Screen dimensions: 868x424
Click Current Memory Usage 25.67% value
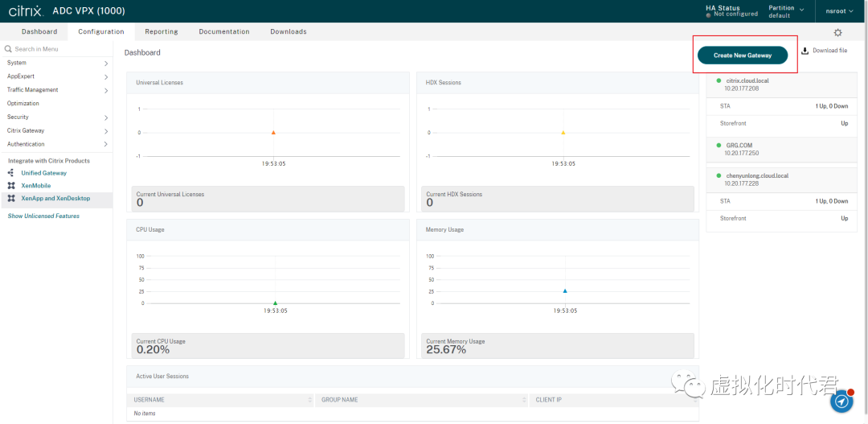446,350
